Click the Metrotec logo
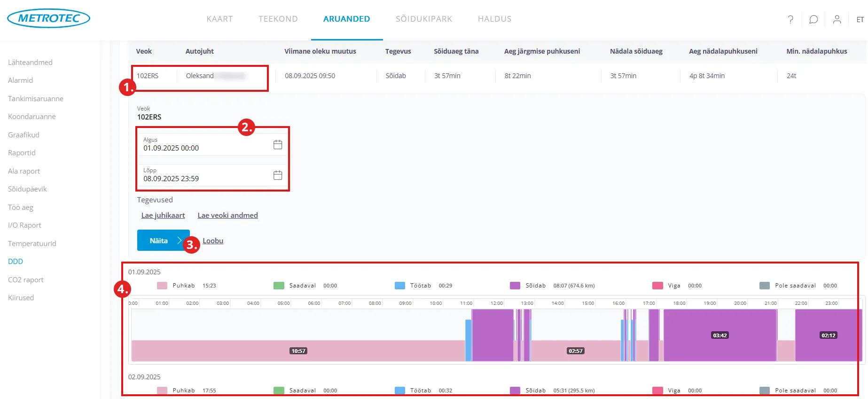Viewport: 868px width, 399px height. click(48, 18)
